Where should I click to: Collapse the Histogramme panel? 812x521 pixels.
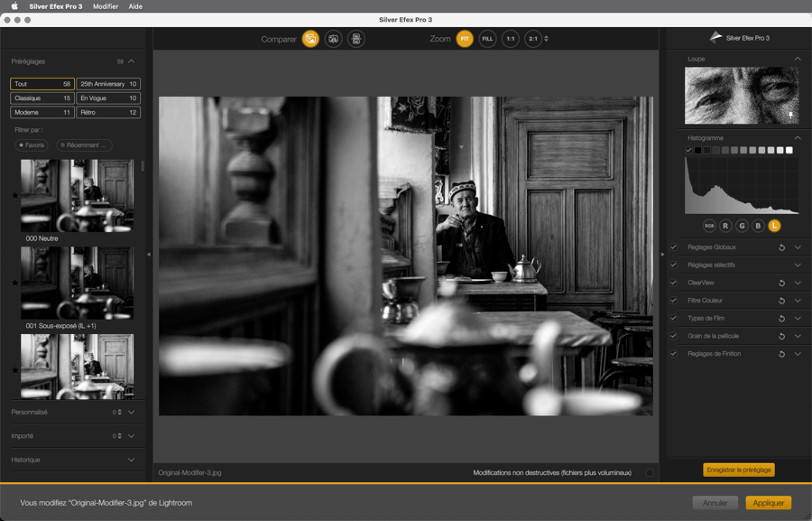click(798, 138)
